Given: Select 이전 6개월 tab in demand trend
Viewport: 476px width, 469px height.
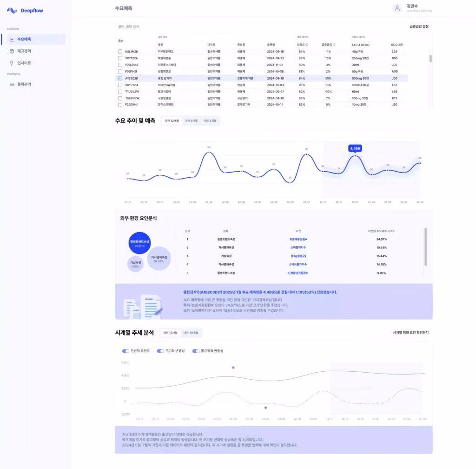Looking at the screenshot, I should coord(191,121).
